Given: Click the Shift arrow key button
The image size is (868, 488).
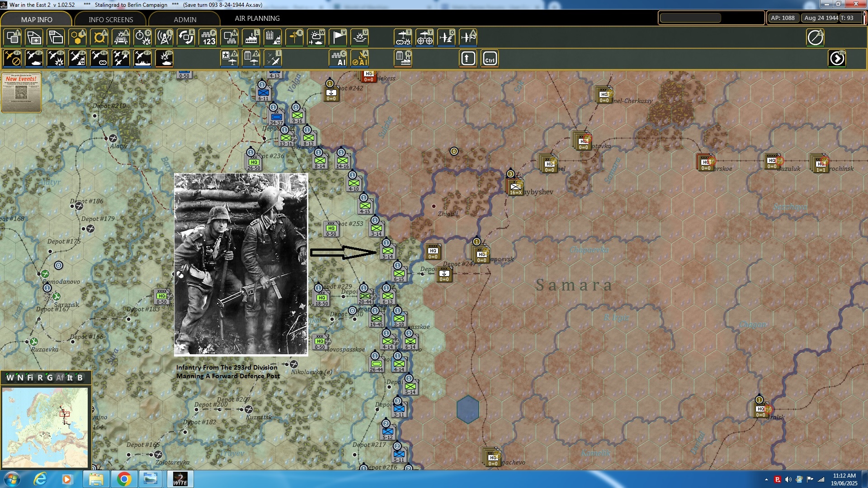Looking at the screenshot, I should click(468, 59).
